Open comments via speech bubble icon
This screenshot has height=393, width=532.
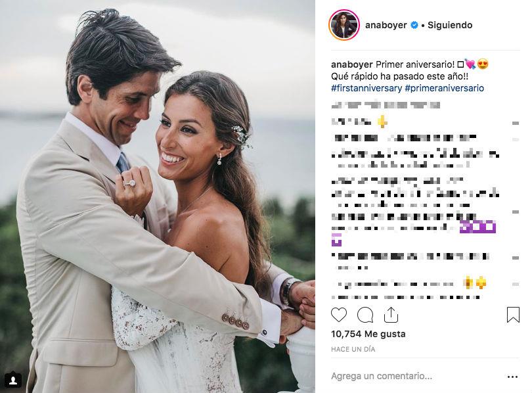365,315
